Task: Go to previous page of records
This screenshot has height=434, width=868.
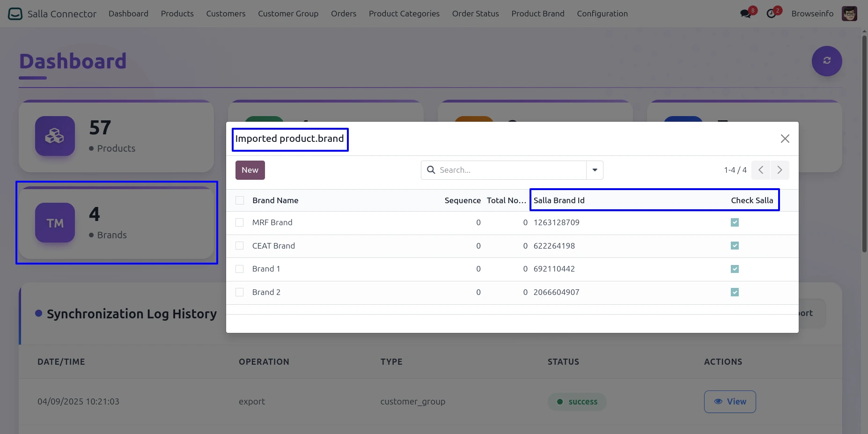Action: coord(761,170)
